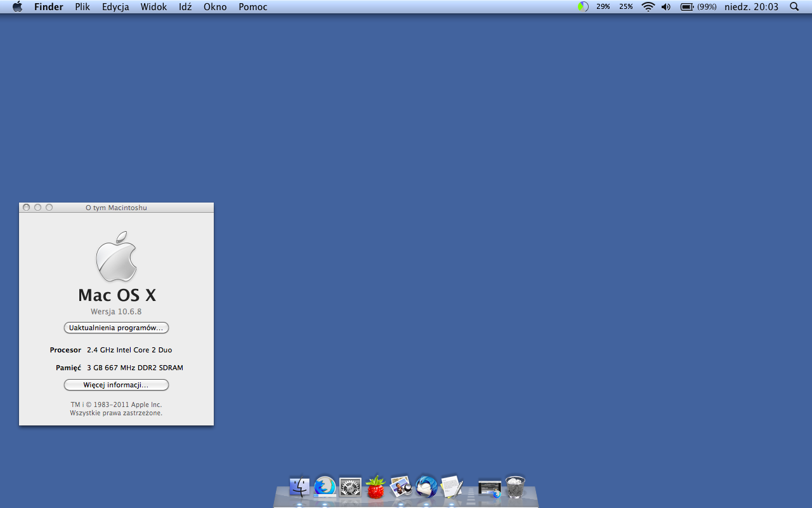
Task: Restore the minimized Firefox window in Dock
Action: [490, 488]
